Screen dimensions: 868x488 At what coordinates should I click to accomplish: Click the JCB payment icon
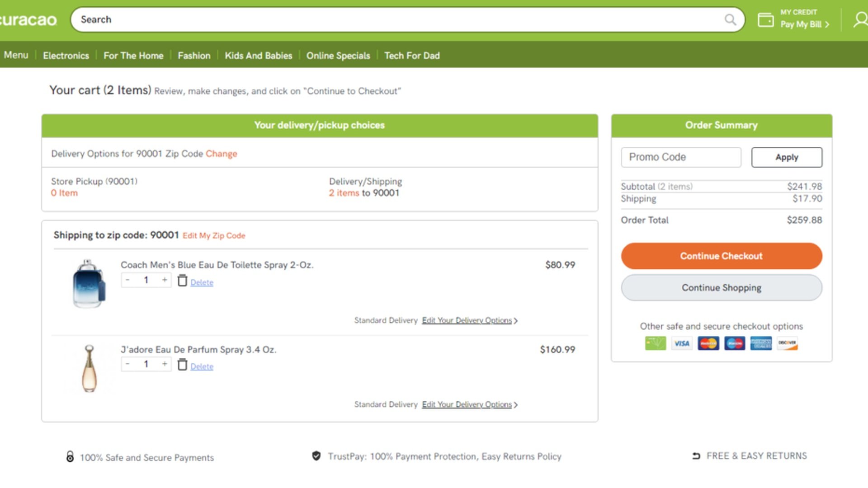click(734, 343)
